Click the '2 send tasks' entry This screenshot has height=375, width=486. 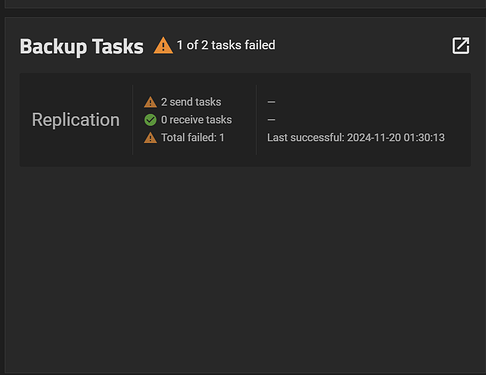point(191,102)
